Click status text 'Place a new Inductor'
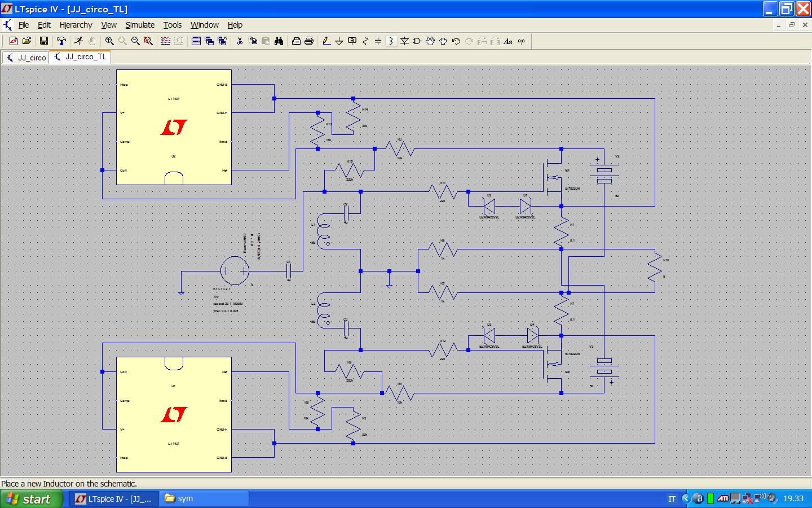The height and width of the screenshot is (508, 812). [x=69, y=484]
